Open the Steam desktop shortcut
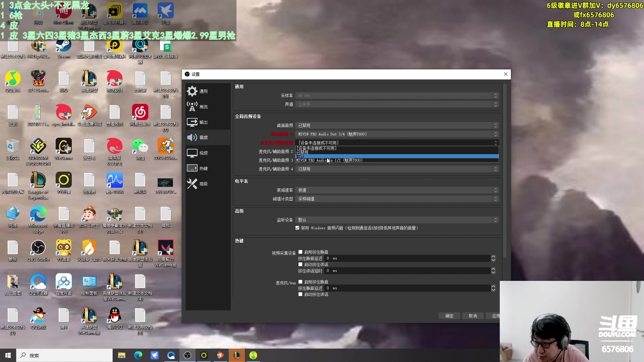Screen dimensions: 644x362 coord(63,48)
